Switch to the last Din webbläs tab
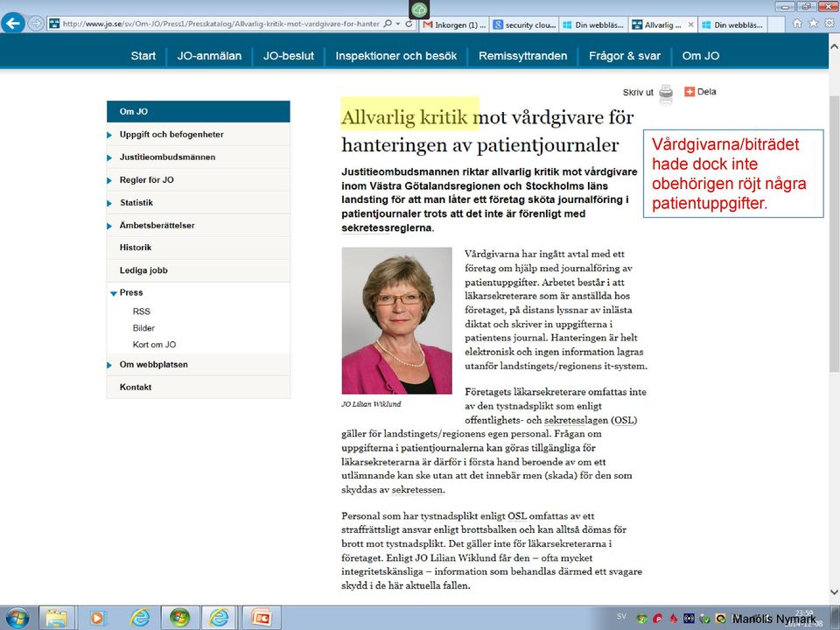840x630 pixels. pyautogui.click(x=733, y=24)
